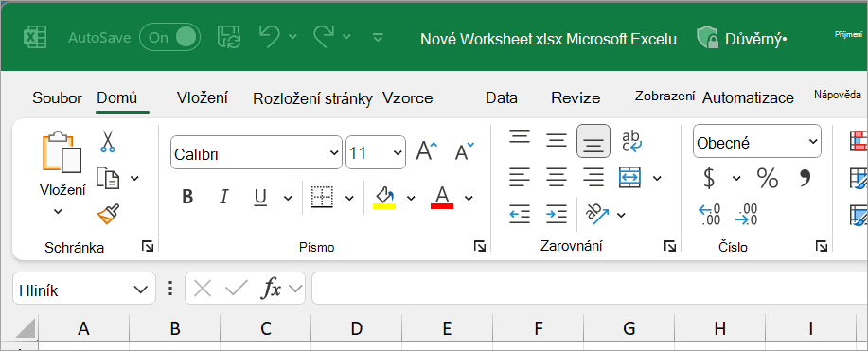Click the Decrease Indent icon
868x351 pixels.
coord(520,214)
